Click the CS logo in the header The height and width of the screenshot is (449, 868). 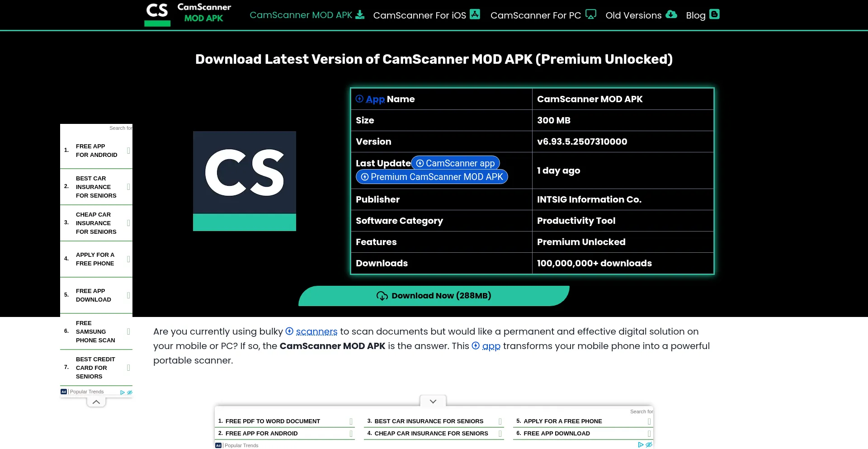(x=157, y=14)
